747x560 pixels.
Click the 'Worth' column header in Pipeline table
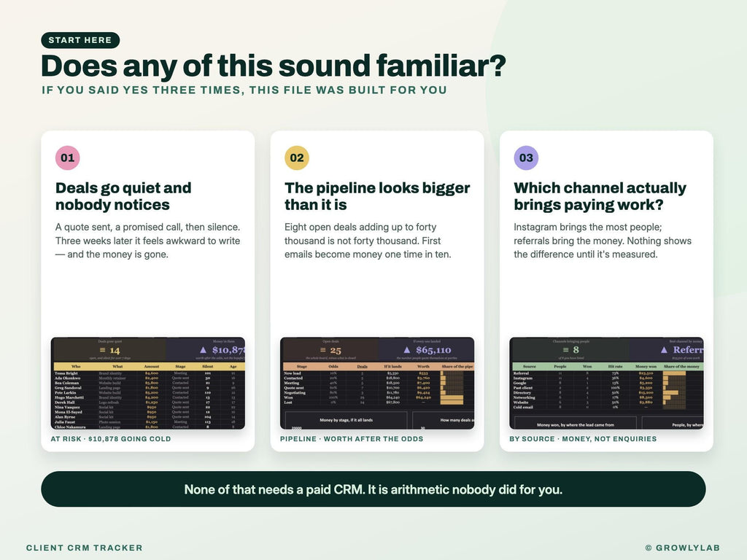tap(424, 367)
